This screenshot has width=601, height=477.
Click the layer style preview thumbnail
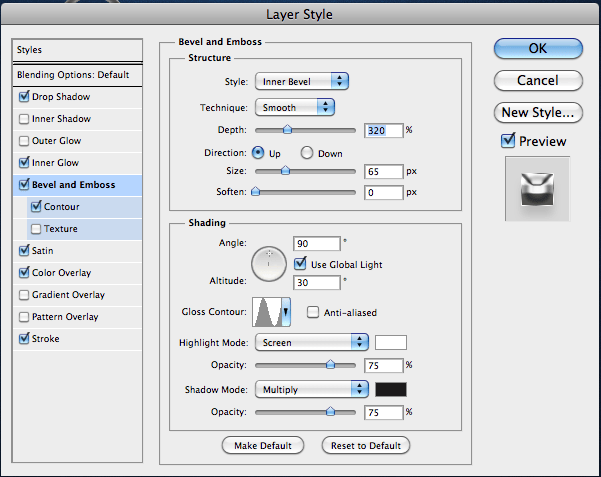click(x=537, y=188)
